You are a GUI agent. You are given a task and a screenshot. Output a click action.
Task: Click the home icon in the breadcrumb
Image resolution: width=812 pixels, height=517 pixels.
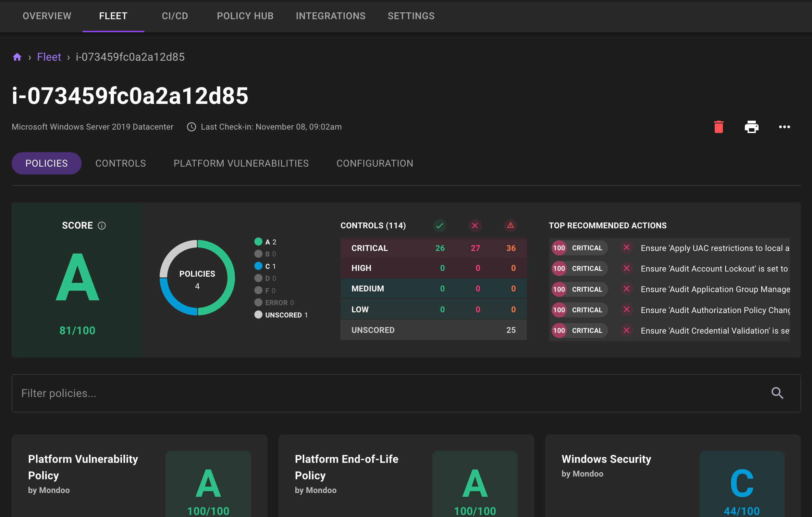click(x=17, y=57)
